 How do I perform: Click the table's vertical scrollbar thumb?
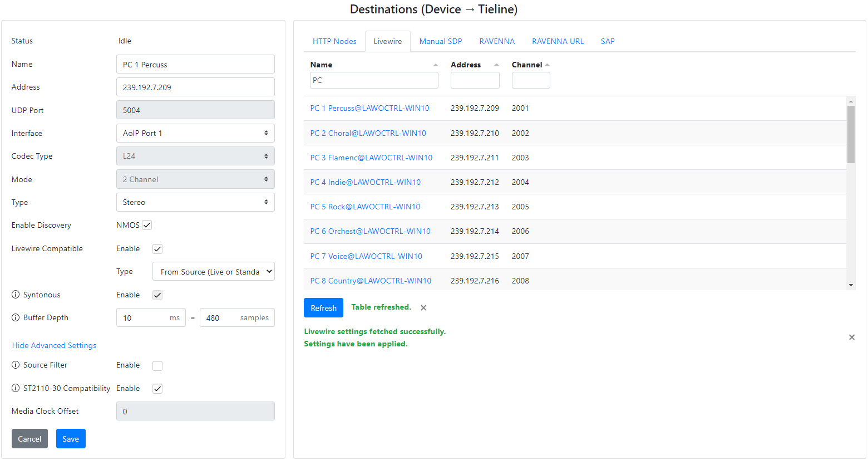coord(851,134)
